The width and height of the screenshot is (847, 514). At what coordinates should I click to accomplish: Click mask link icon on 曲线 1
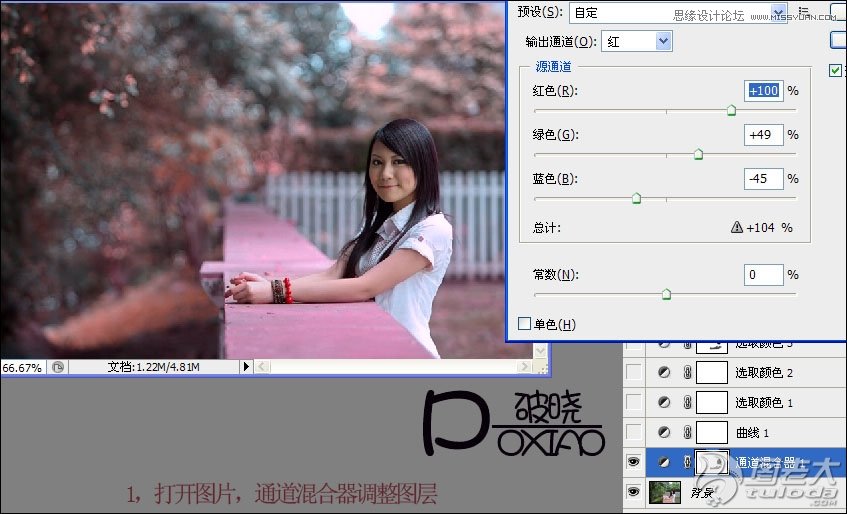click(687, 432)
